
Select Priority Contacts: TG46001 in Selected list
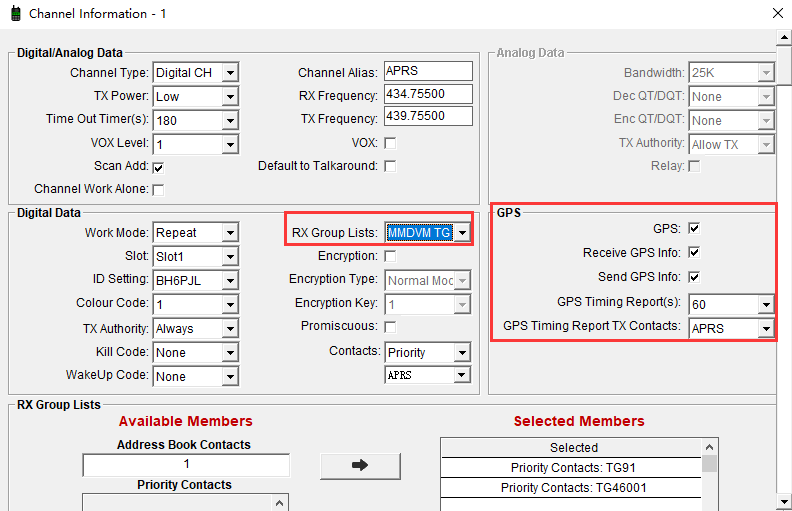[571, 488]
